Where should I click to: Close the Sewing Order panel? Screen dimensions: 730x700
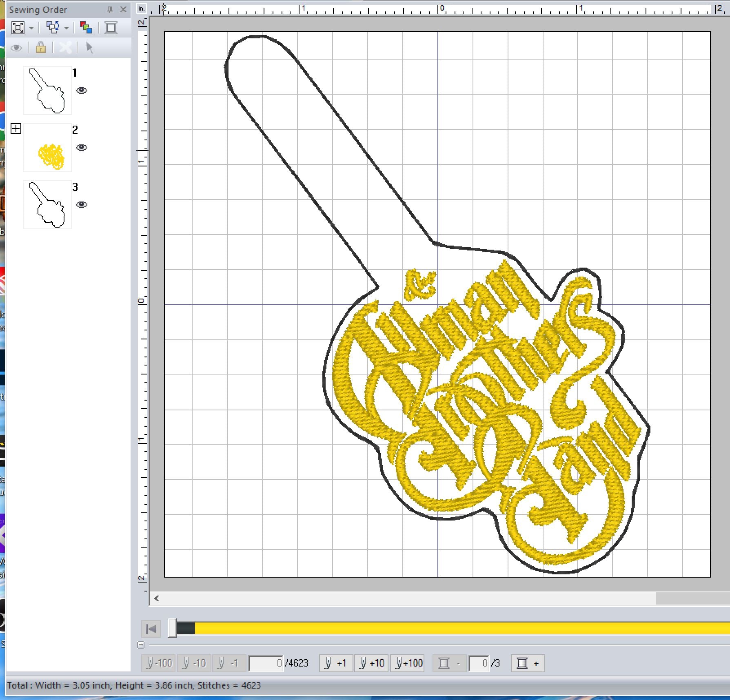pos(123,9)
